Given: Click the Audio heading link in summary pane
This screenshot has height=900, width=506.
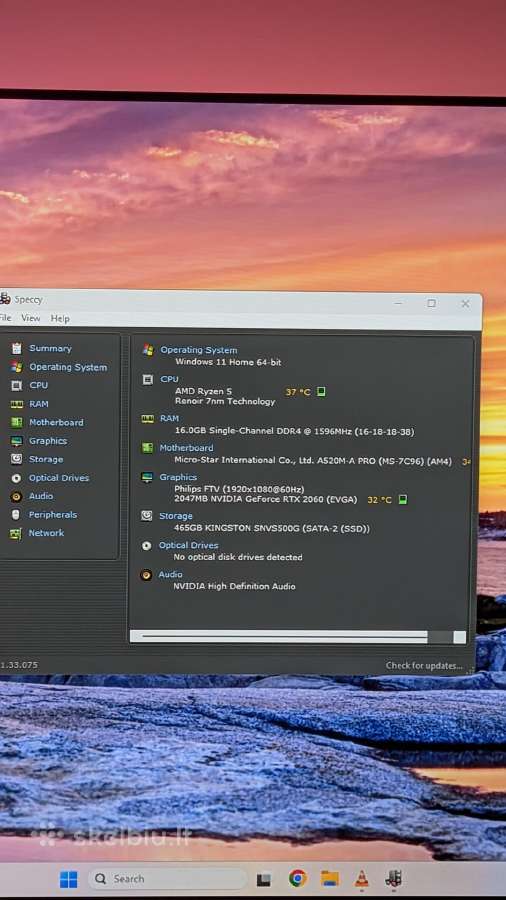Looking at the screenshot, I should [x=170, y=574].
